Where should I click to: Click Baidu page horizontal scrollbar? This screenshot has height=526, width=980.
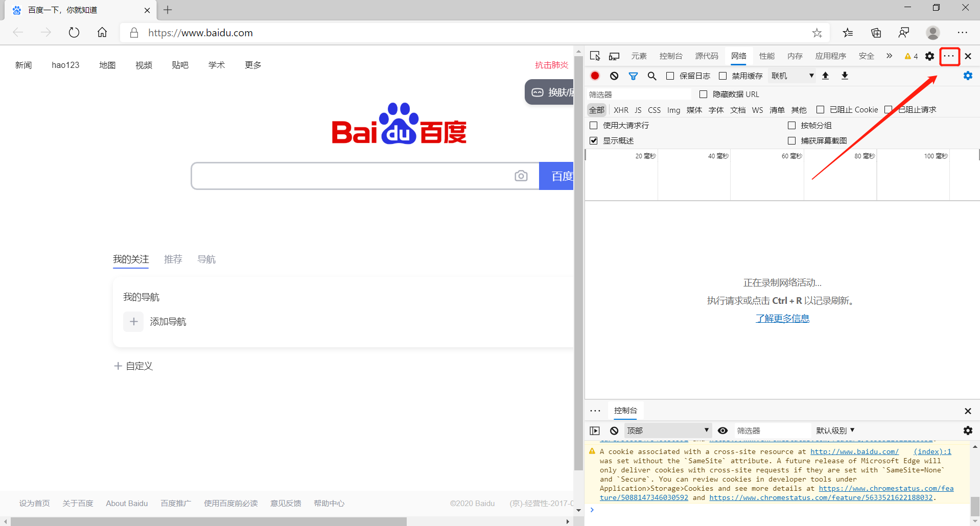208,521
